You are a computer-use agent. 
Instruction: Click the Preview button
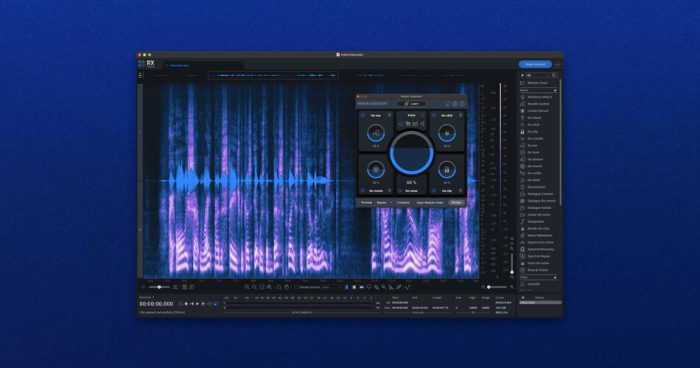point(366,203)
